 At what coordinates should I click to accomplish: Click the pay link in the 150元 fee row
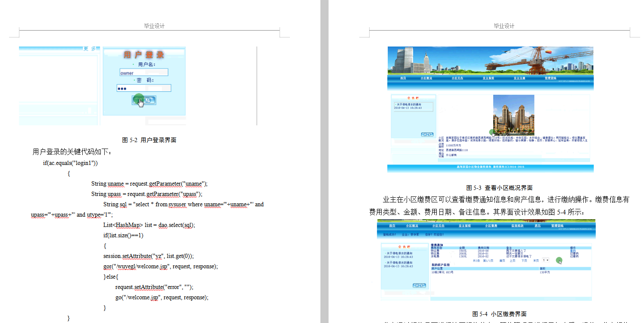click(x=573, y=251)
